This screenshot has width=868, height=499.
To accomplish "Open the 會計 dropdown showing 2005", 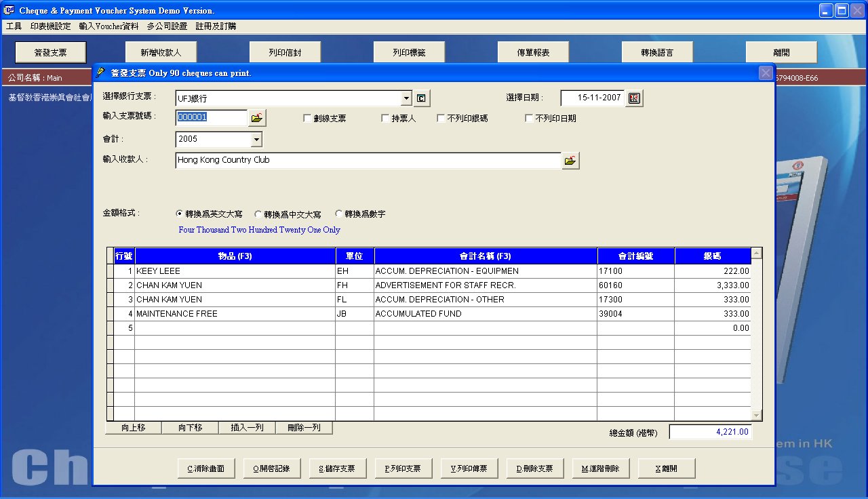I will [256, 139].
